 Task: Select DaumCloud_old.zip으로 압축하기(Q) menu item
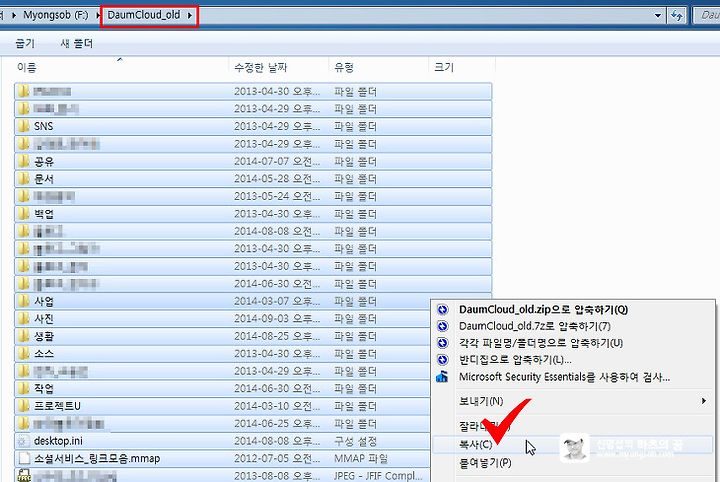574,309
